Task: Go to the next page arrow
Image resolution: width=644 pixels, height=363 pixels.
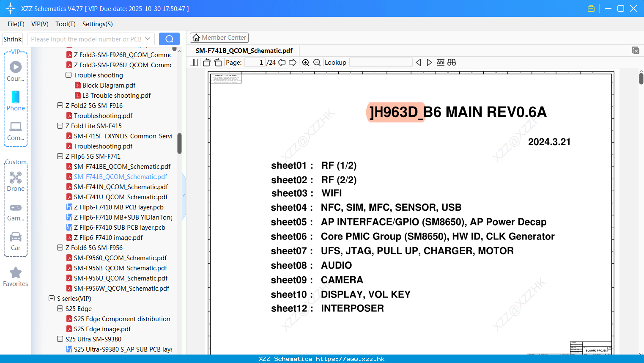Action: tap(293, 63)
